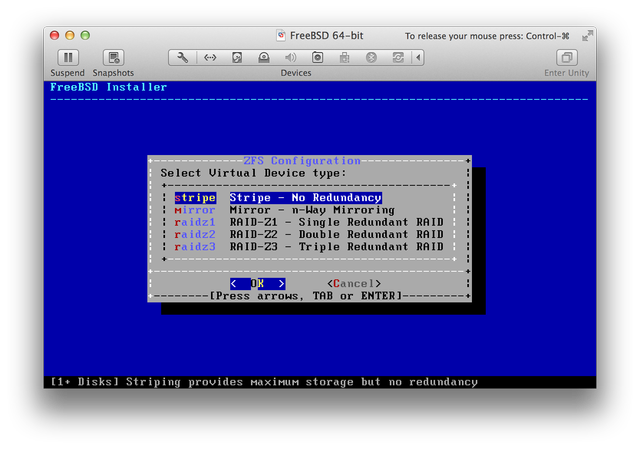Click 'RAID-Z2 - Double Redundant RAID' text
This screenshot has width=640, height=449.
(x=336, y=235)
